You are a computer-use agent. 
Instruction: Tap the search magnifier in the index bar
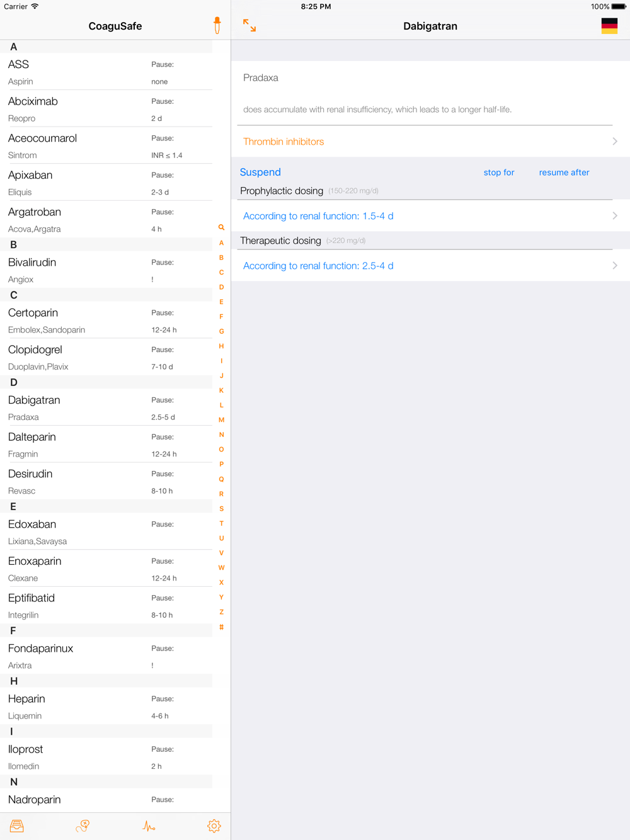coord(221,227)
